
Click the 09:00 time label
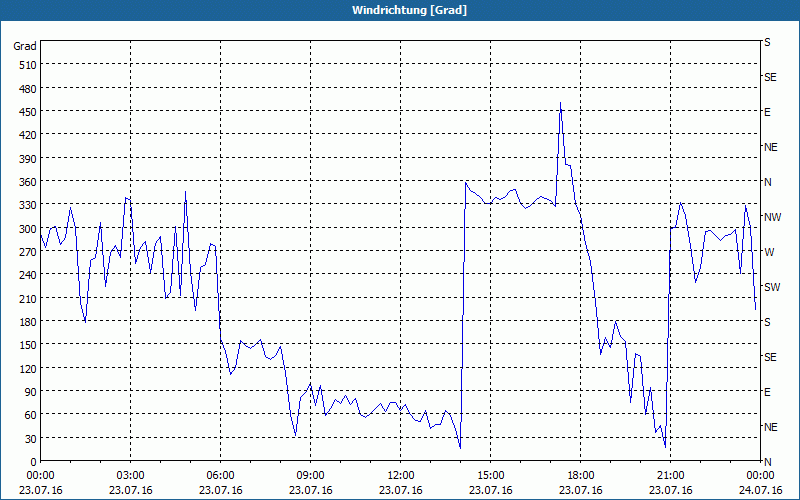click(310, 476)
